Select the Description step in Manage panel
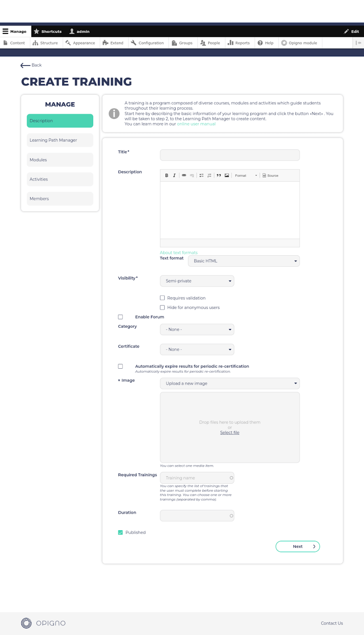 (60, 121)
